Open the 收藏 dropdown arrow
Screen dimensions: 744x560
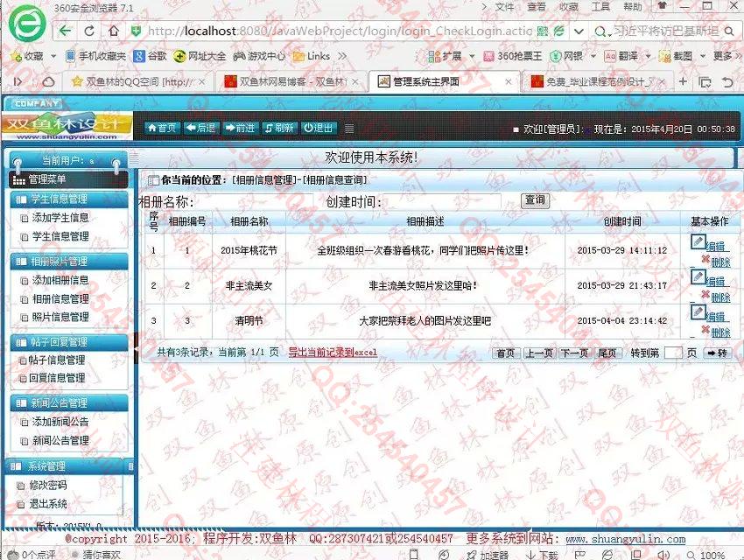click(53, 56)
